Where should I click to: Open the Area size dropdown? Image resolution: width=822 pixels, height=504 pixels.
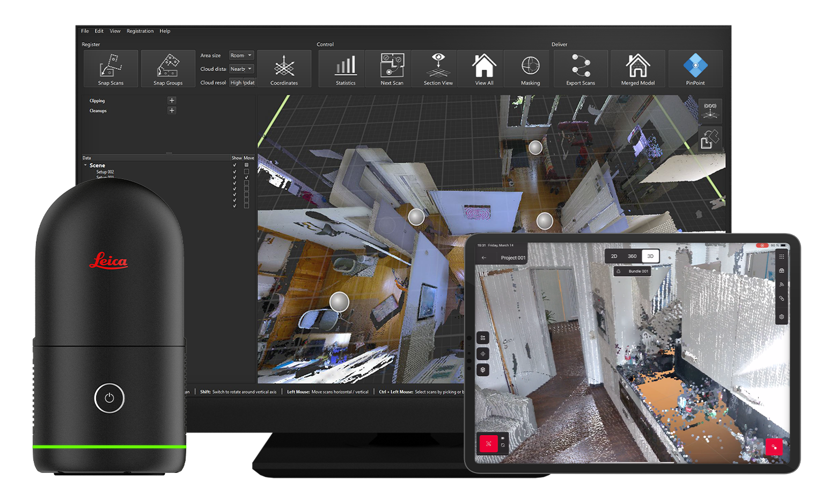coord(241,56)
